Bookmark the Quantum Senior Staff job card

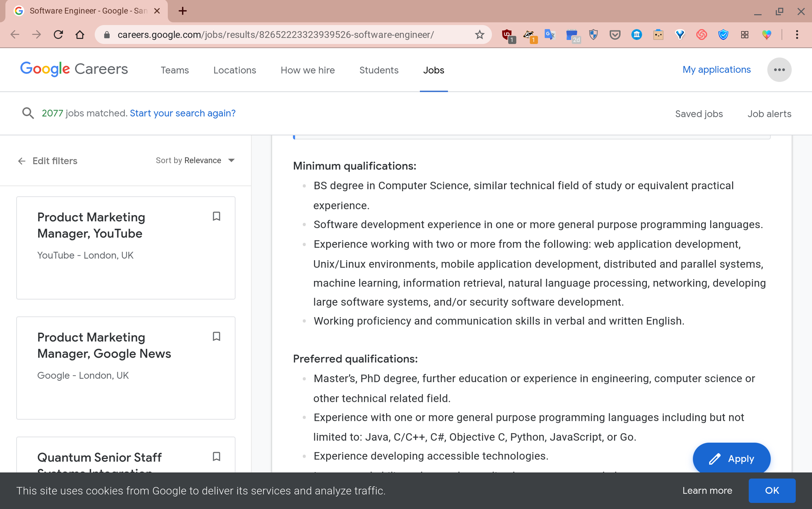(x=216, y=456)
